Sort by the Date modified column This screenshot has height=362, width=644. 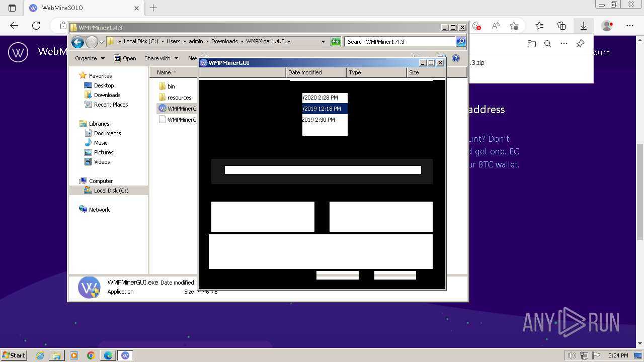(x=316, y=72)
